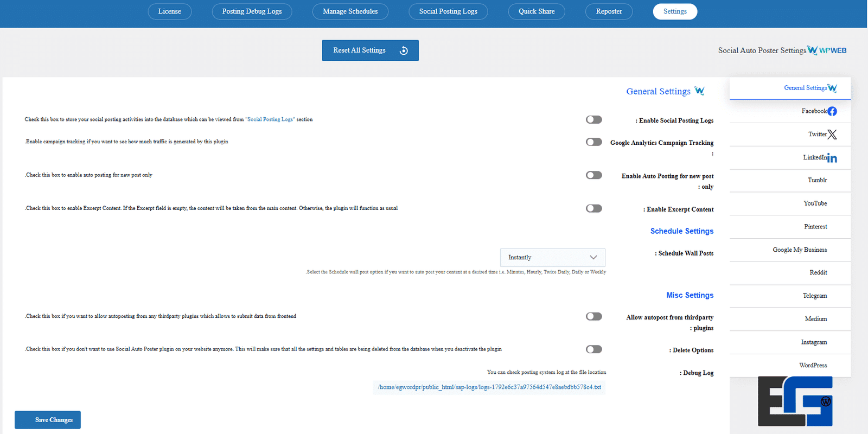Click the LinkedIn icon in sidebar
Viewport: 868px width, 434px height.
(832, 158)
